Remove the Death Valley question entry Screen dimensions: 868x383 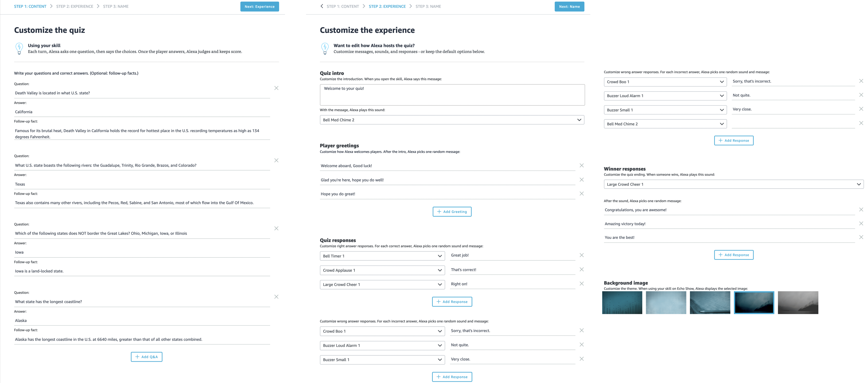tap(276, 88)
